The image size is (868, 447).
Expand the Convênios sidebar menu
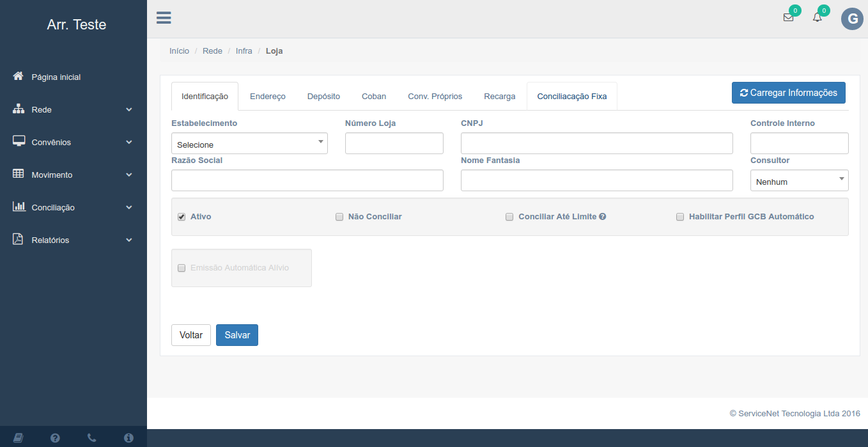click(73, 142)
